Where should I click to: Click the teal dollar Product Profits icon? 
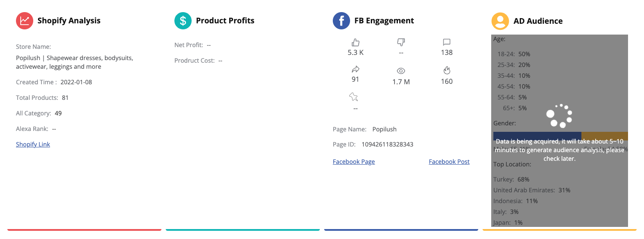183,21
